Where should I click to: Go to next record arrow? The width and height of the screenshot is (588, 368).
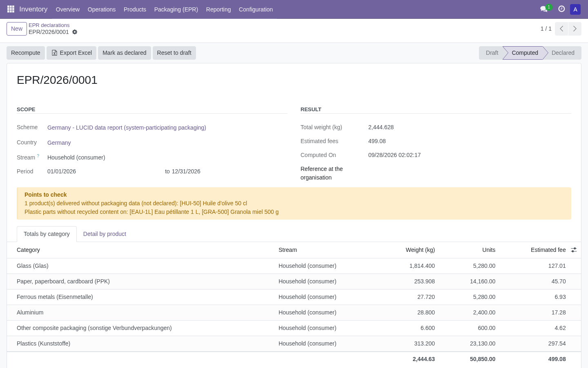(x=575, y=29)
